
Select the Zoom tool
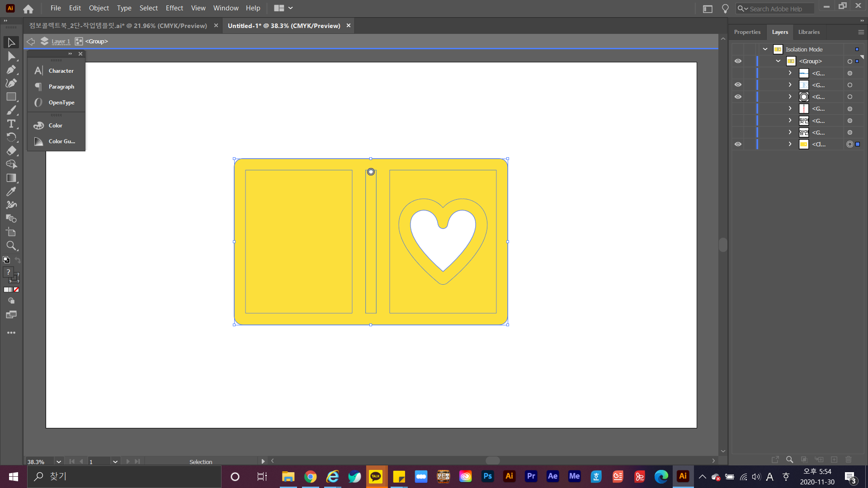pos(11,246)
